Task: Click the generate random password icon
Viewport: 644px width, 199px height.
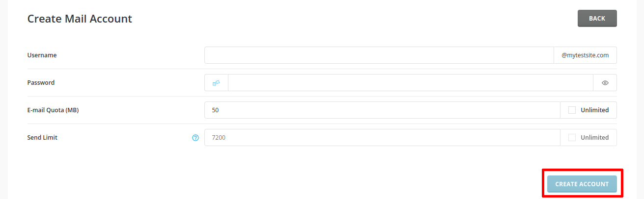Action: (x=216, y=83)
